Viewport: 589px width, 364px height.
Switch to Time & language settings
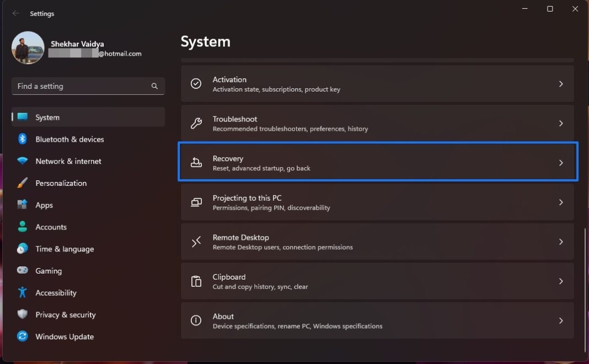click(x=65, y=249)
